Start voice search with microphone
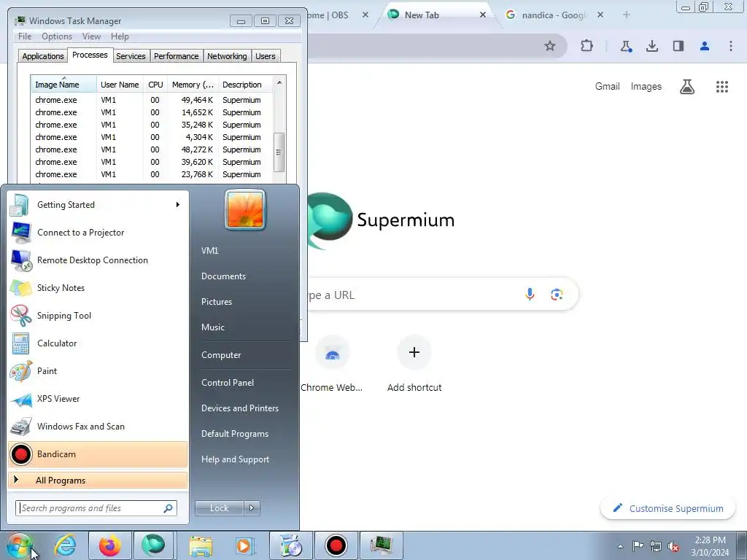 tap(530, 295)
